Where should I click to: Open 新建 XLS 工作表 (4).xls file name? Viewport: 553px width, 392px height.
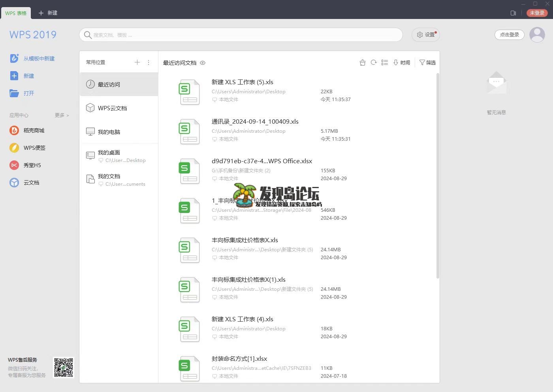pos(243,319)
